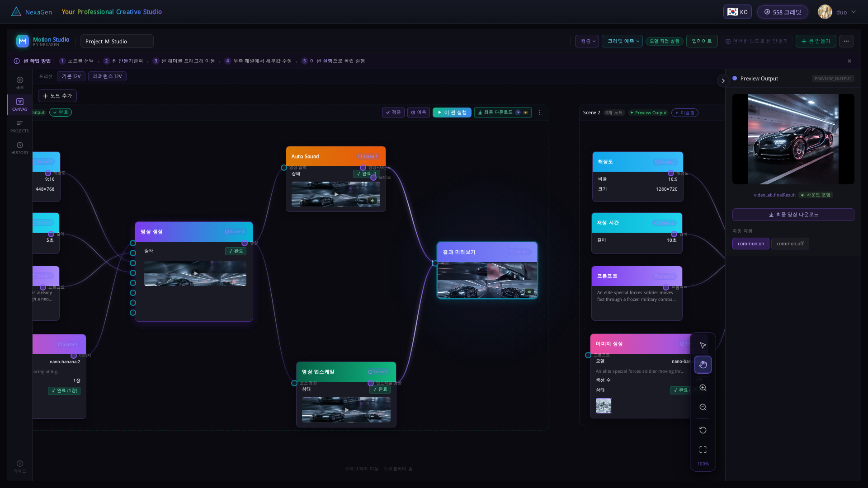Click the 노드 추가 button
This screenshot has width=868, height=488.
point(57,96)
